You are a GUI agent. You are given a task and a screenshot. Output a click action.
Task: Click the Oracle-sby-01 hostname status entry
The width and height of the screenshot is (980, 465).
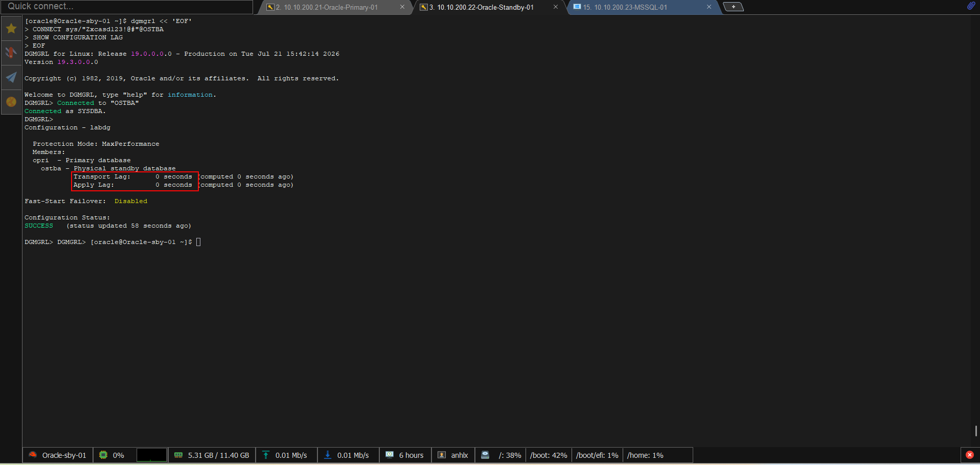[x=58, y=455]
